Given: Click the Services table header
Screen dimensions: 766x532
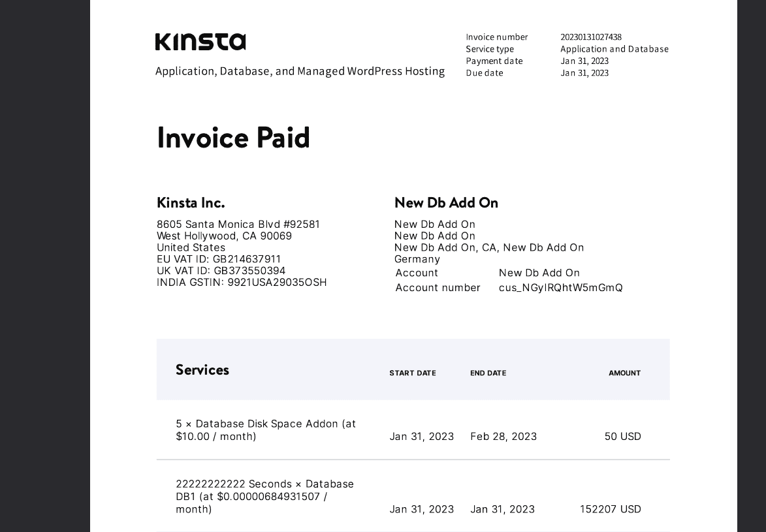Looking at the screenshot, I should click(x=202, y=369).
